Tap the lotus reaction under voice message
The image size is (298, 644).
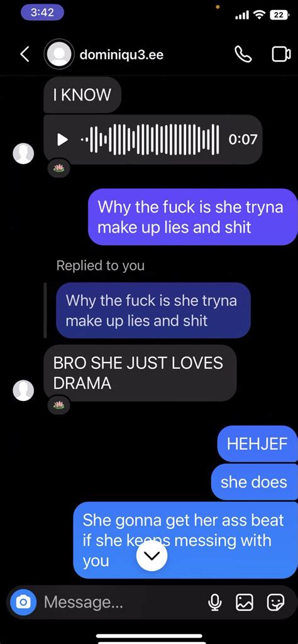tap(58, 168)
